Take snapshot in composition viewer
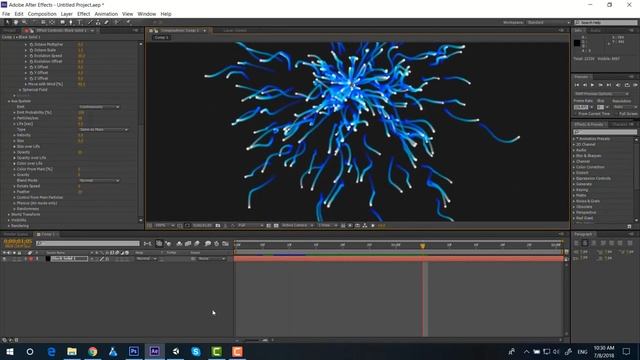This screenshot has width=640, height=360. (x=218, y=225)
